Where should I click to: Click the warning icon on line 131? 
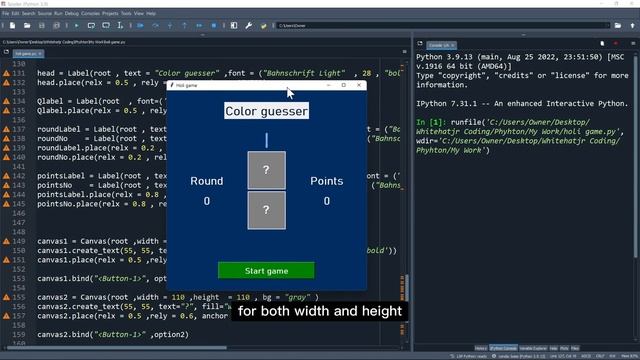point(7,73)
